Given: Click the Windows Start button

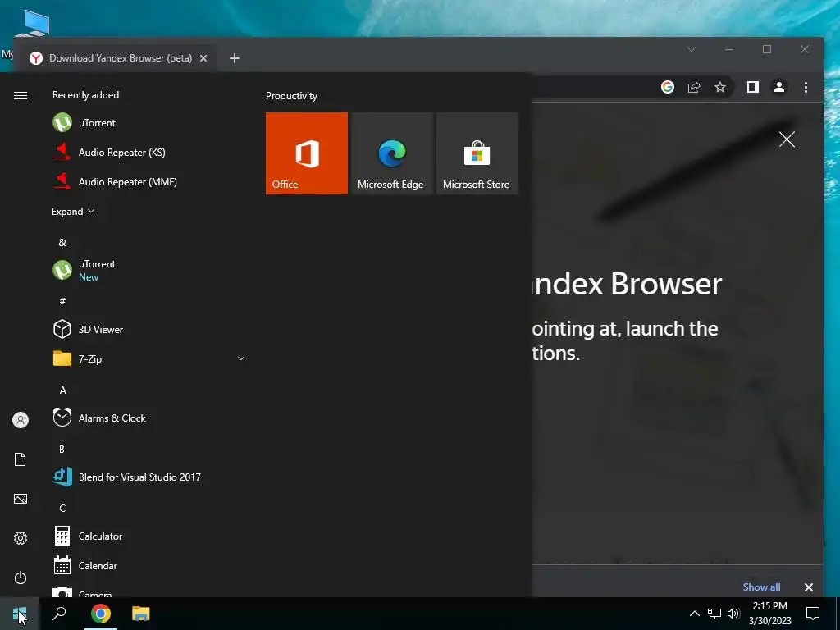Looking at the screenshot, I should 20,614.
